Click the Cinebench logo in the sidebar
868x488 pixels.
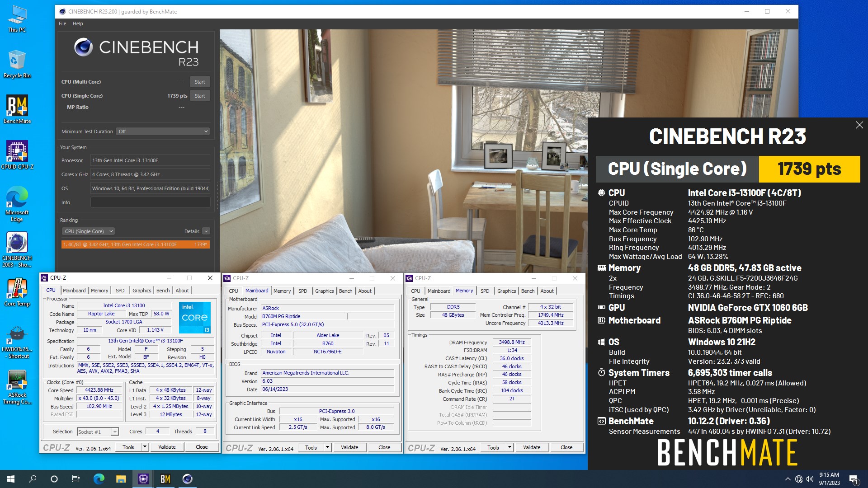[137, 52]
